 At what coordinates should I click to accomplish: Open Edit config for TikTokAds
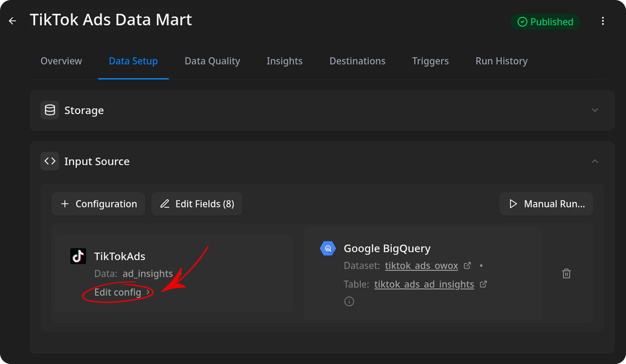[122, 292]
